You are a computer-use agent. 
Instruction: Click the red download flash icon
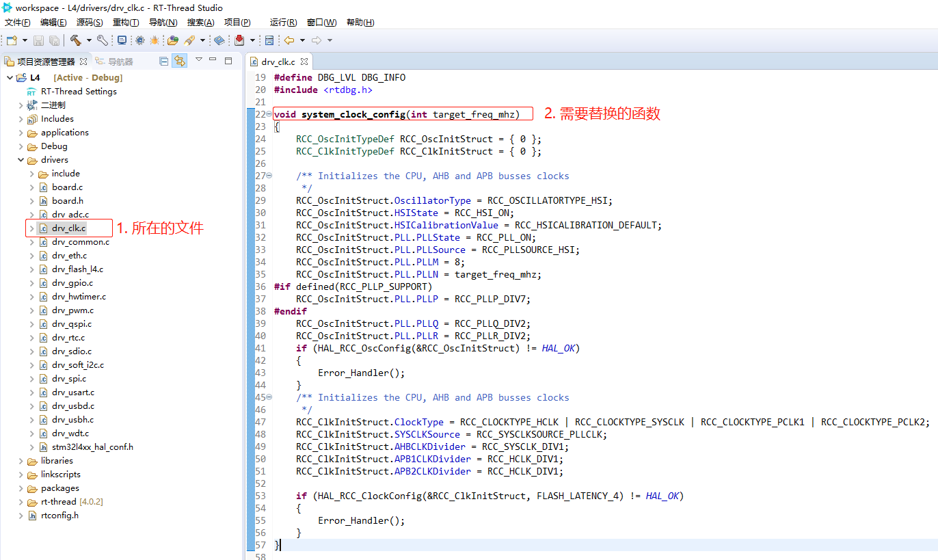point(240,40)
